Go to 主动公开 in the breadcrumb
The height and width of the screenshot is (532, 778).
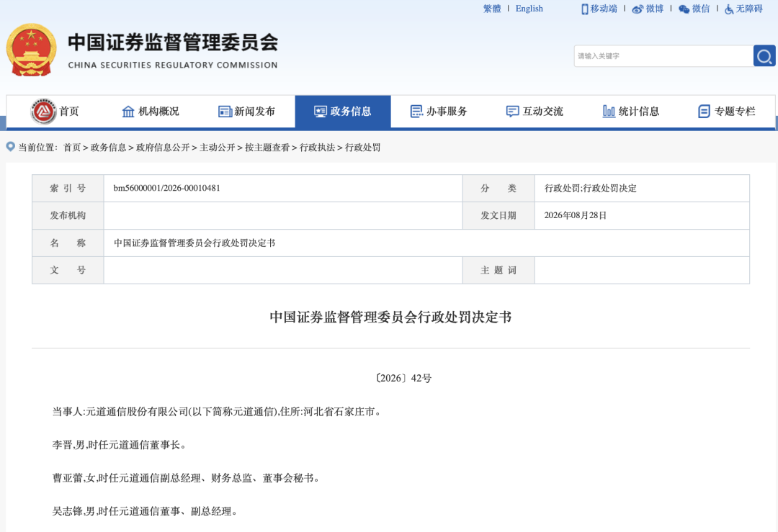[x=218, y=148]
